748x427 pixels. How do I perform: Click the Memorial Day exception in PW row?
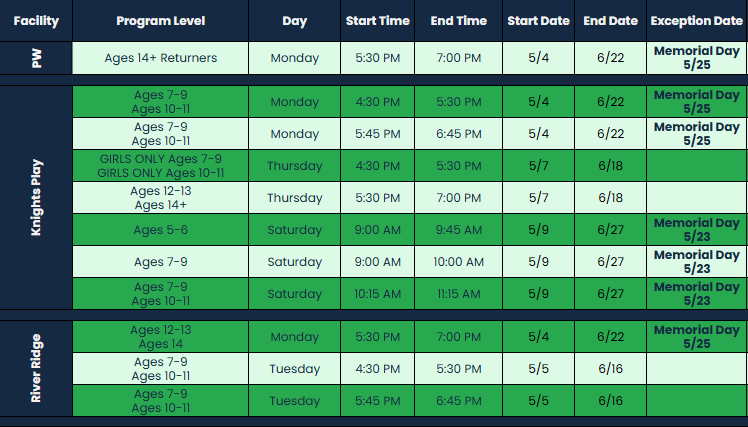(x=696, y=58)
